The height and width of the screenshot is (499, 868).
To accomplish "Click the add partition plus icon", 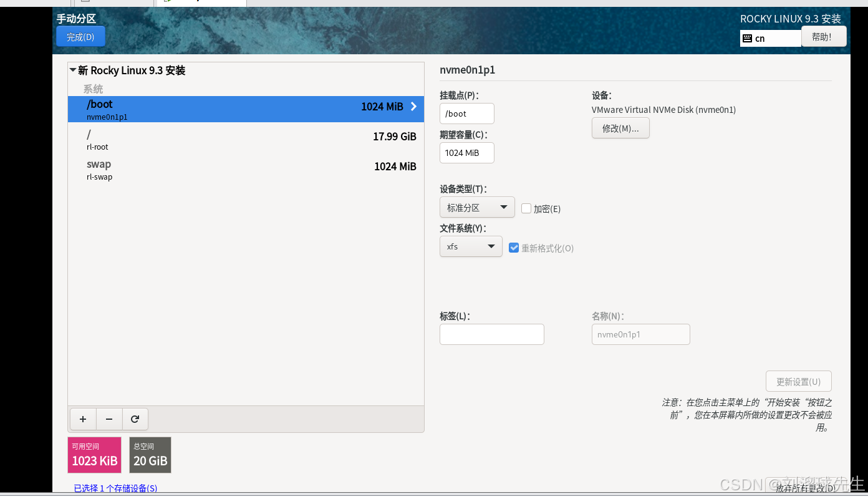I will tap(83, 419).
